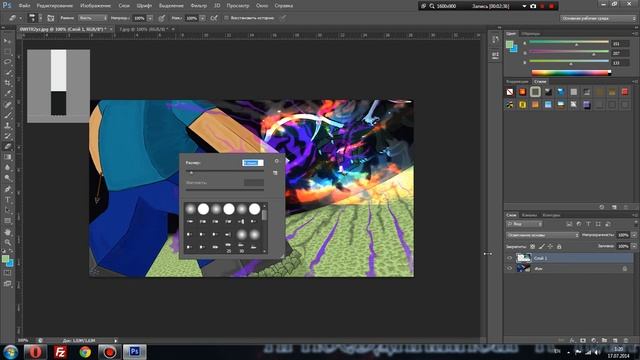Open workspace switcher dropdown
This screenshot has height=360, width=640.
click(598, 18)
